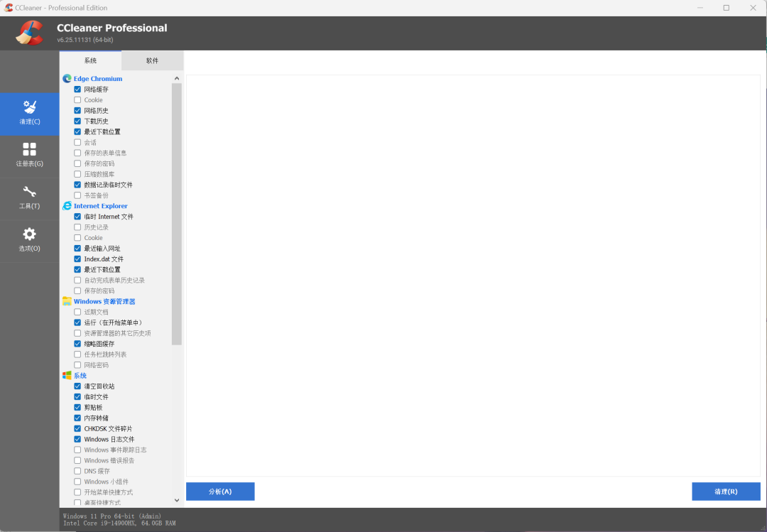Enable Cookie under Edge Chromium

[x=77, y=100]
